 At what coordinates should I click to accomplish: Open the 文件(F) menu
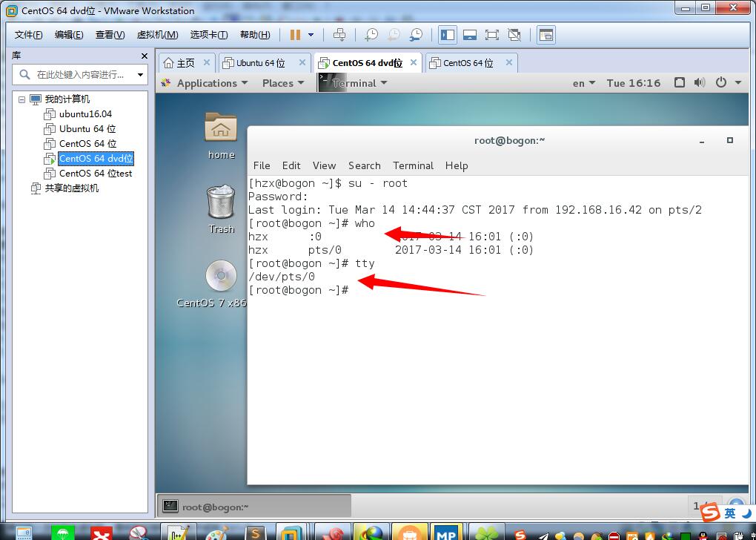point(28,35)
